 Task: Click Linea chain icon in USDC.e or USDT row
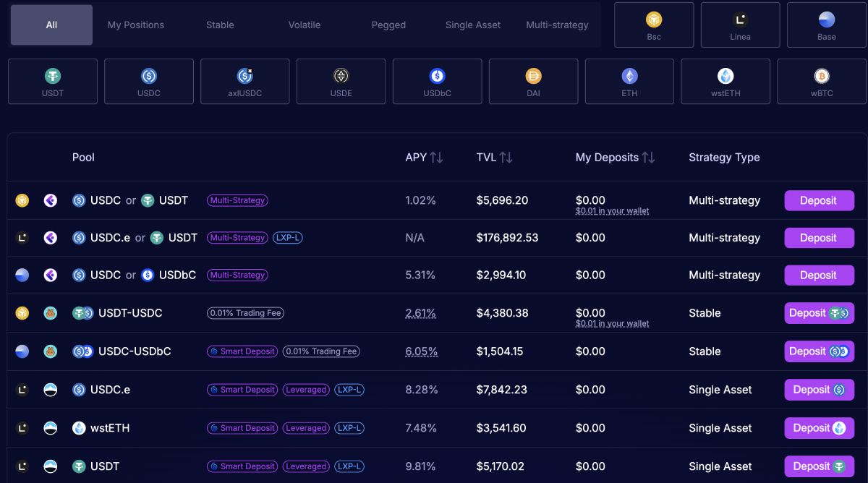click(x=22, y=238)
